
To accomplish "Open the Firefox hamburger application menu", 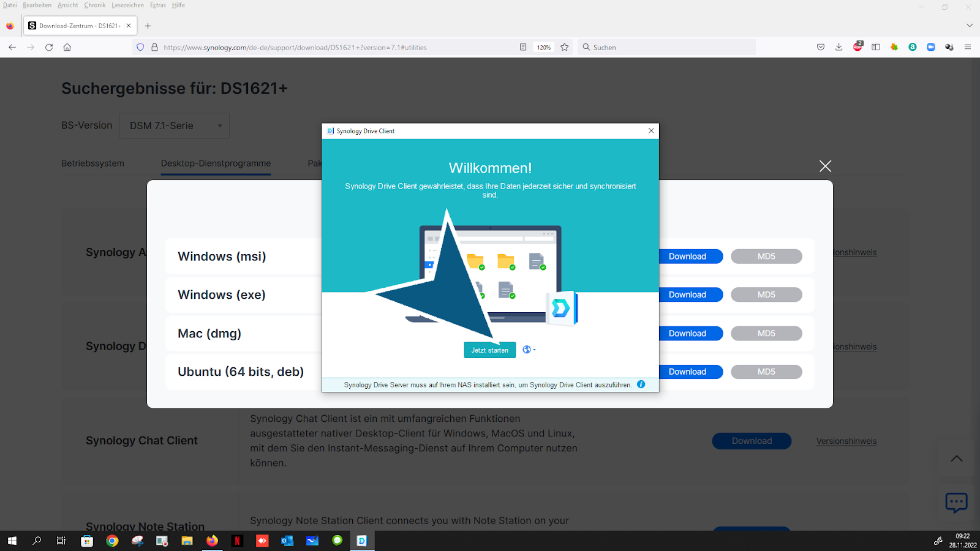I will 968,47.
